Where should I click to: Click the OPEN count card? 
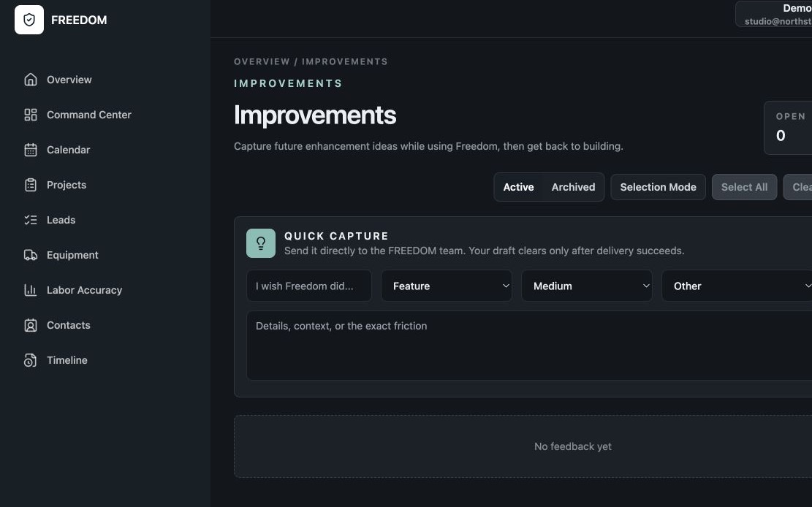(788, 128)
